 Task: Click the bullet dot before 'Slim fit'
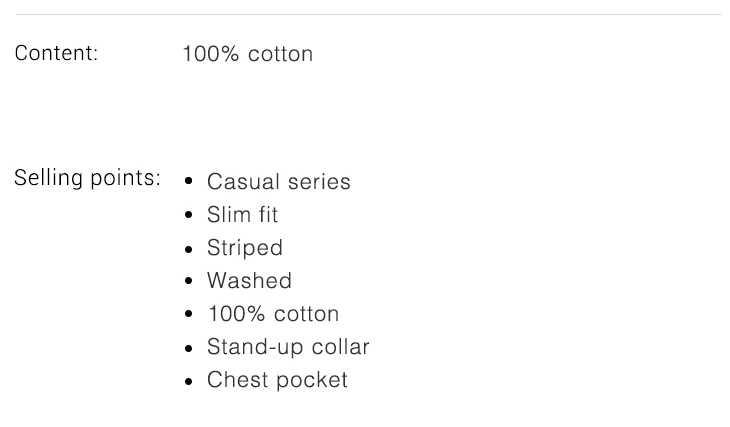click(x=188, y=215)
